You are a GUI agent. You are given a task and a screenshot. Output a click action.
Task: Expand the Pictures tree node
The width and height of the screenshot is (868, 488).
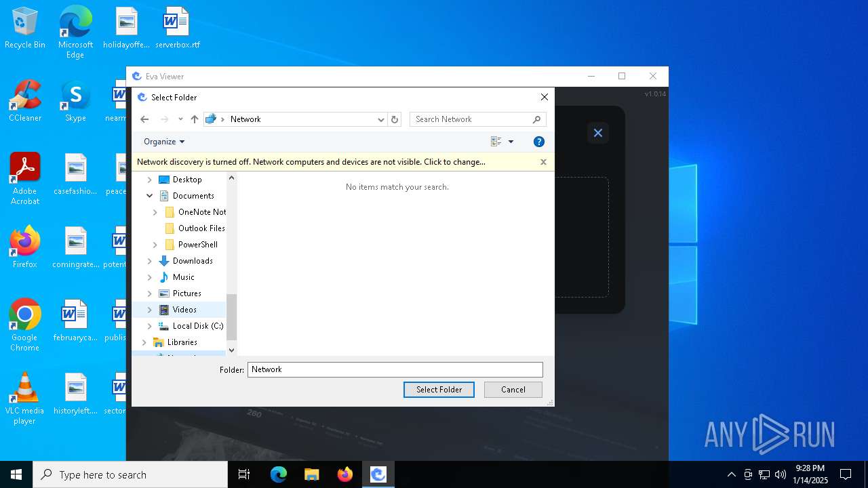pyautogui.click(x=150, y=293)
